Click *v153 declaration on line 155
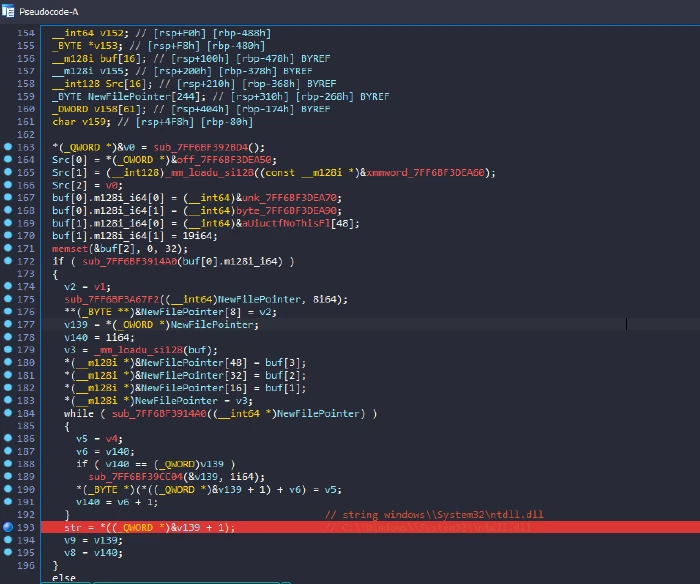The image size is (700, 584). [102, 46]
